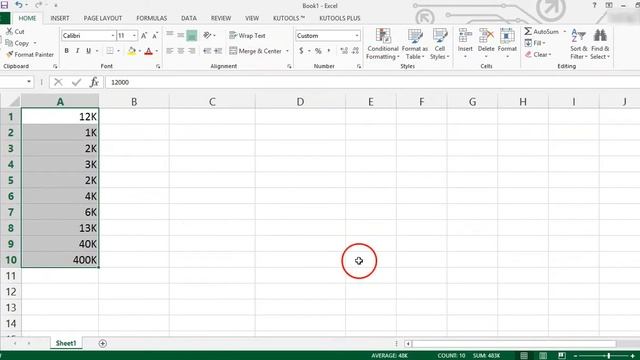The height and width of the screenshot is (360, 640).
Task: Open the Merge & Center dropdown arrow
Action: point(287,51)
